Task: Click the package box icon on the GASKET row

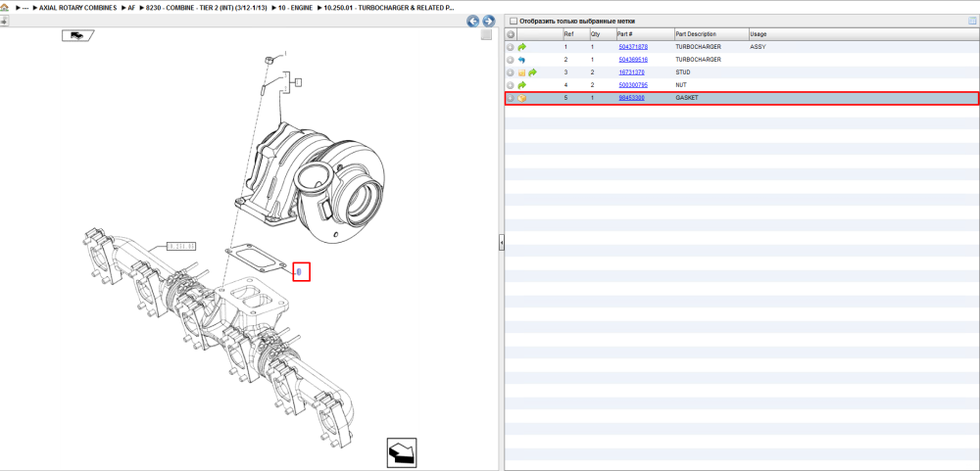Action: 522,98
